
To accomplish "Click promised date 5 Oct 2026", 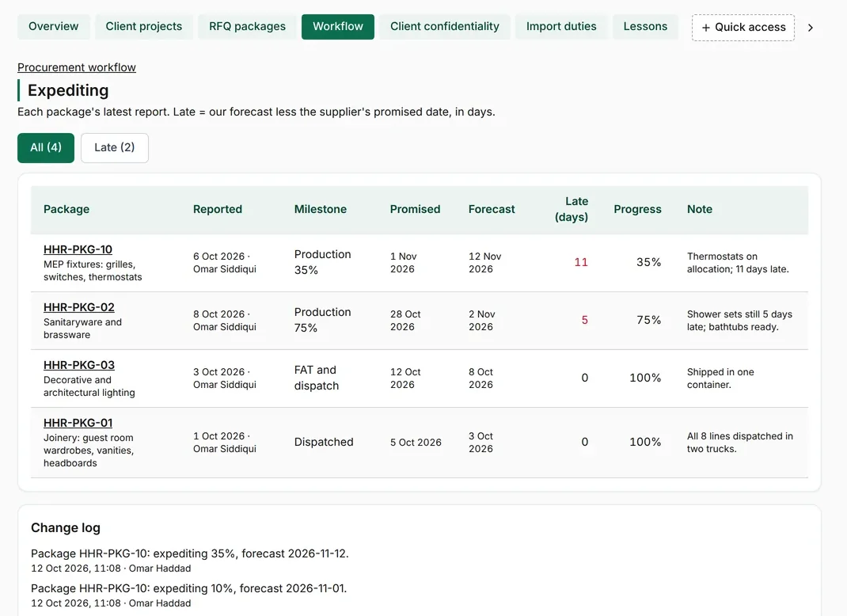I will click(x=416, y=443).
